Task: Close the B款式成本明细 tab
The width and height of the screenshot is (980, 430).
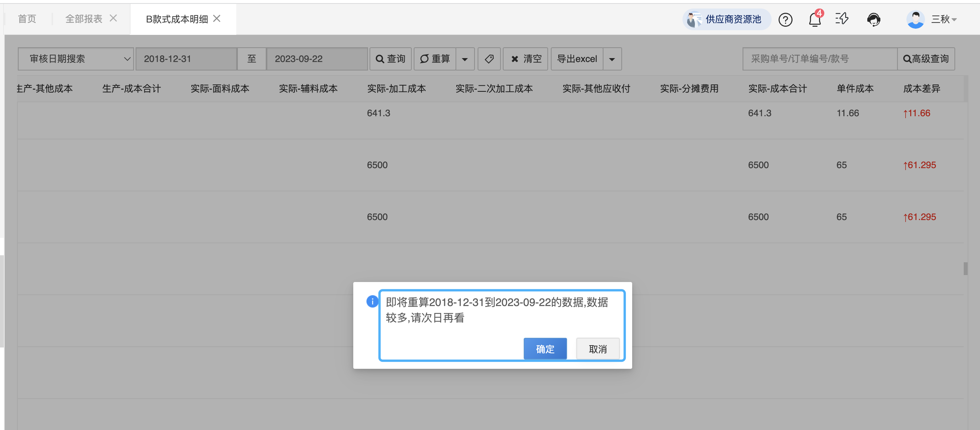Action: coord(217,18)
